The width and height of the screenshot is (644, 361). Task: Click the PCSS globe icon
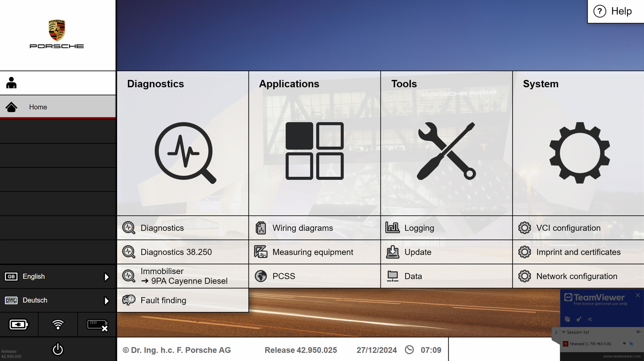point(261,276)
